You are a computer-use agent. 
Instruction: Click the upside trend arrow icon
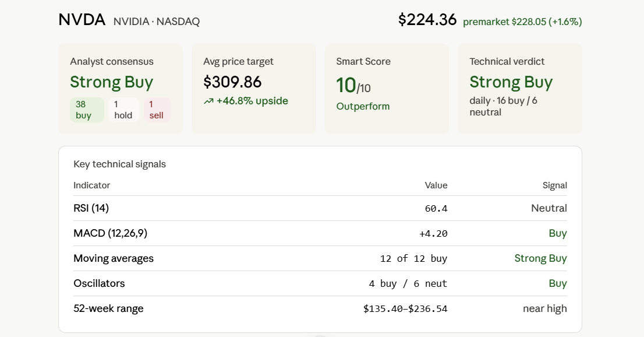coord(208,101)
